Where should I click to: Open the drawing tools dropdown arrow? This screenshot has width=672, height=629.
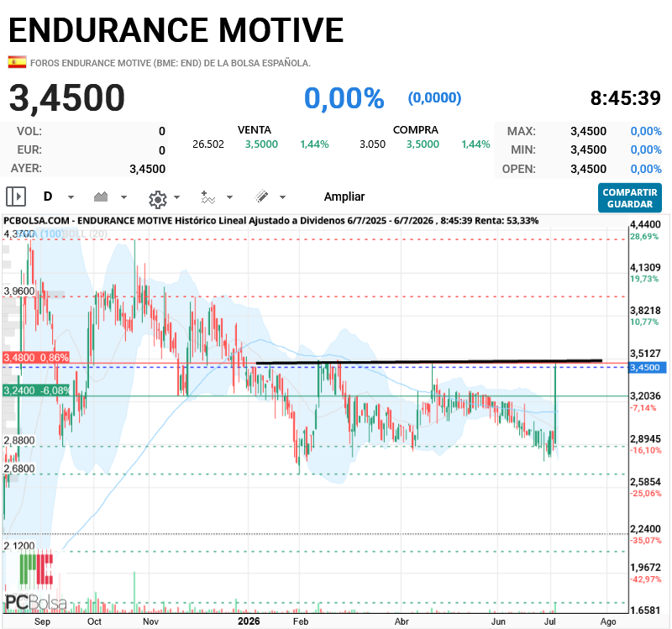coord(282,197)
